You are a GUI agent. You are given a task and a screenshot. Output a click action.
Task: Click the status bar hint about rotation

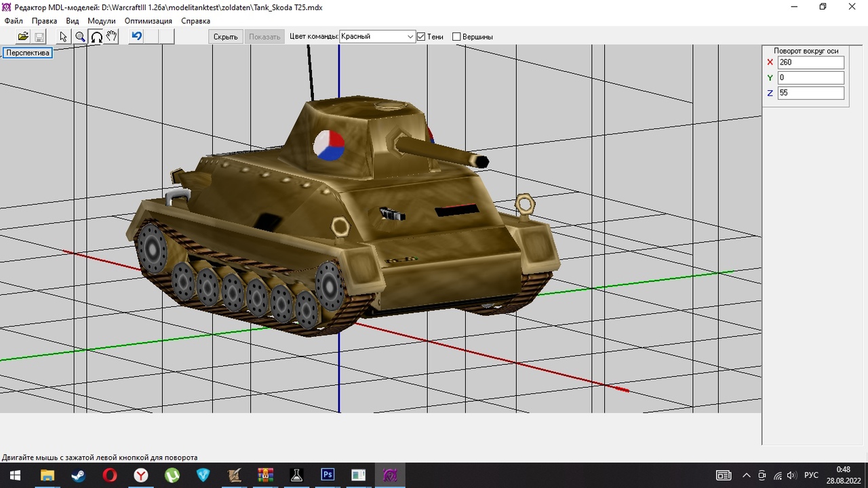pyautogui.click(x=100, y=457)
